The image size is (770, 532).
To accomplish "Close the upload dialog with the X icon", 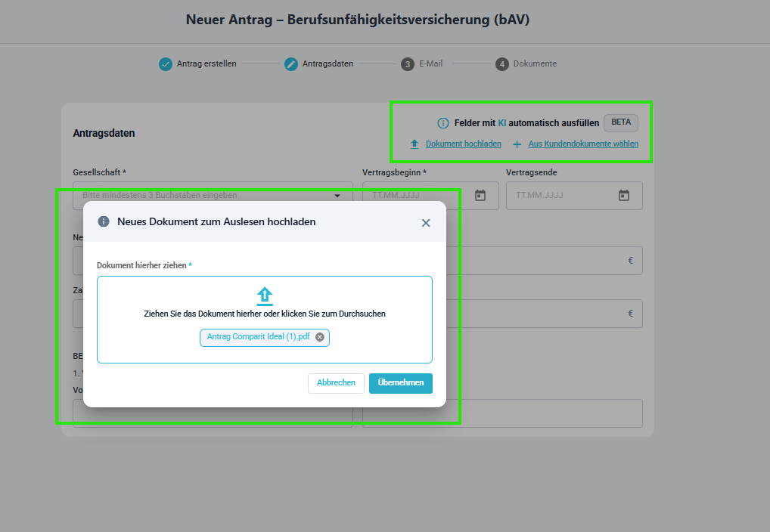I will [426, 223].
